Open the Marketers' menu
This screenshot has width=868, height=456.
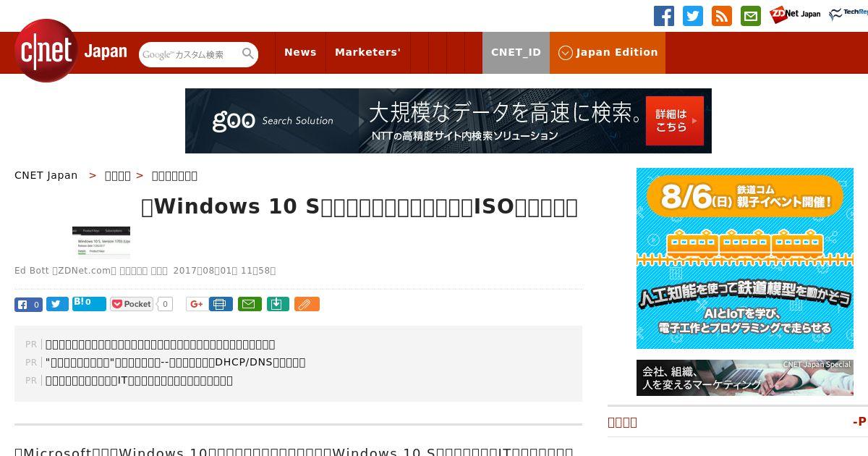(x=367, y=52)
